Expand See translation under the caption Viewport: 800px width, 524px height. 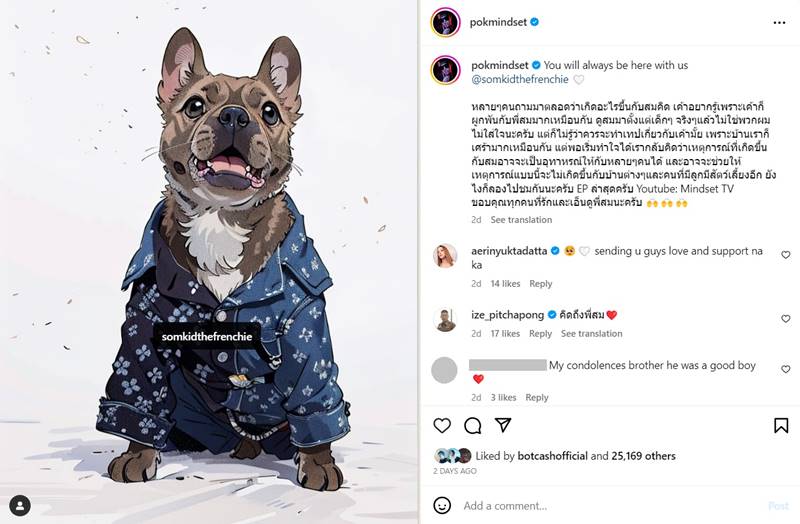tap(521, 219)
